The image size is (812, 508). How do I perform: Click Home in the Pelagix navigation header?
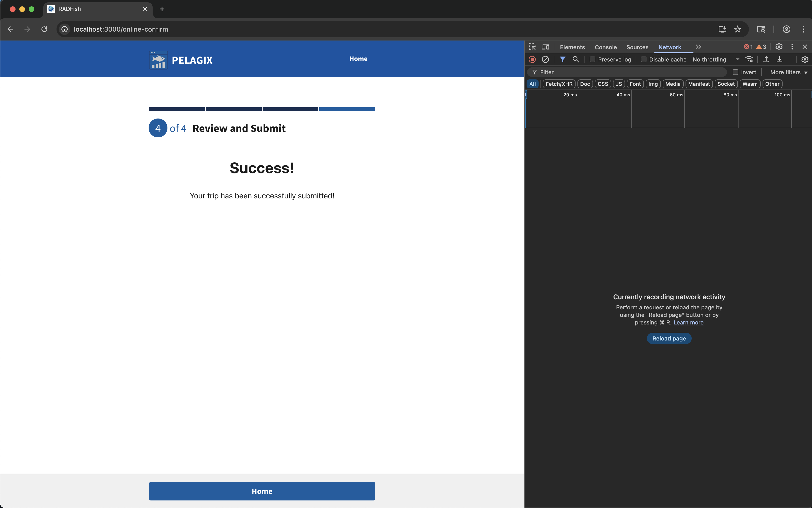[358, 59]
